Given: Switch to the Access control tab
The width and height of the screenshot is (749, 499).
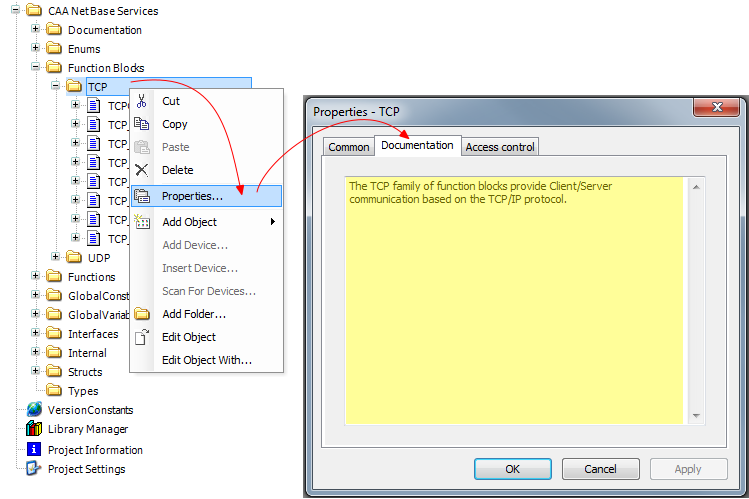Looking at the screenshot, I should pos(500,147).
